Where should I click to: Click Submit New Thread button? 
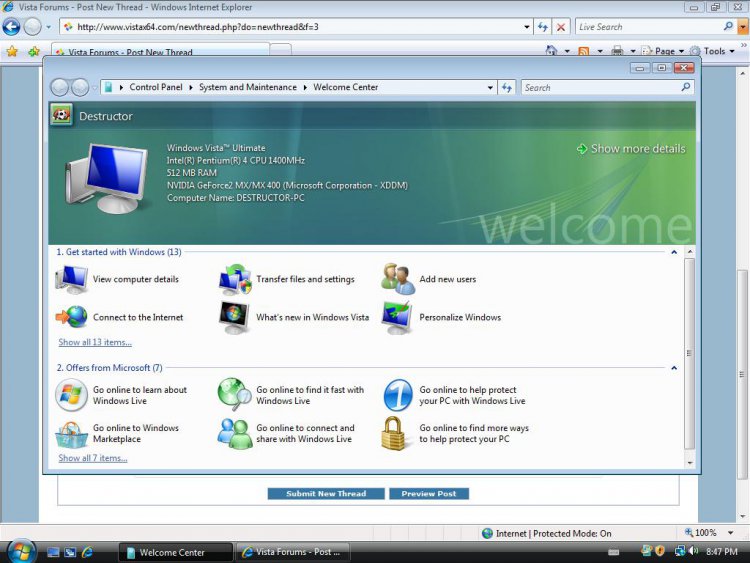click(326, 494)
